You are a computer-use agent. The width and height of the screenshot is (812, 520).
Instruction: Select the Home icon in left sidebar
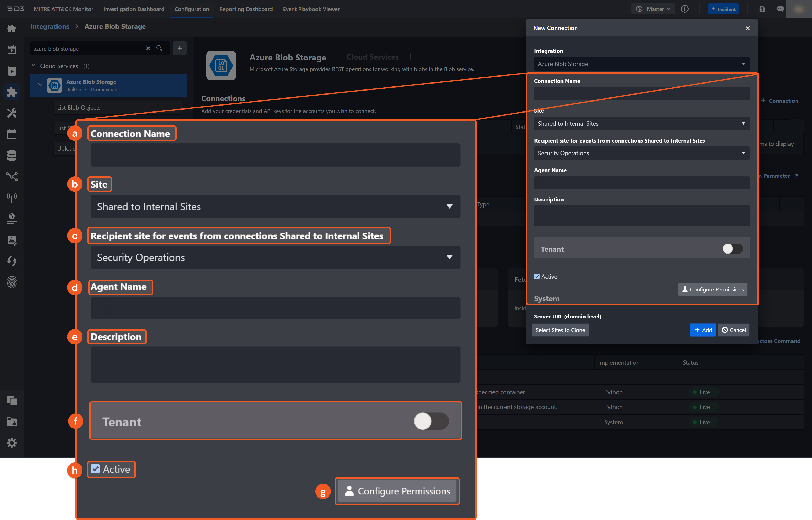tap(12, 28)
